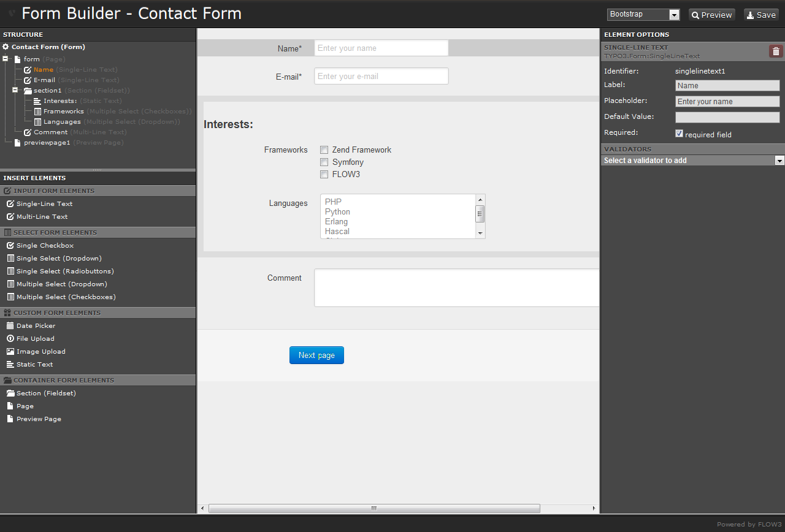Select E-mail in the structure tree
Screen dimensions: 785x532
point(44,80)
